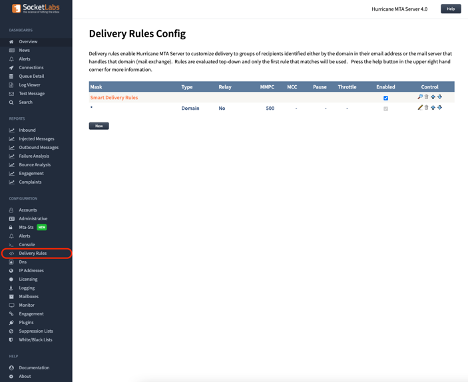This screenshot has height=382, width=468.
Task: Click the SocketLabs logo
Action: pyautogui.click(x=36, y=8)
